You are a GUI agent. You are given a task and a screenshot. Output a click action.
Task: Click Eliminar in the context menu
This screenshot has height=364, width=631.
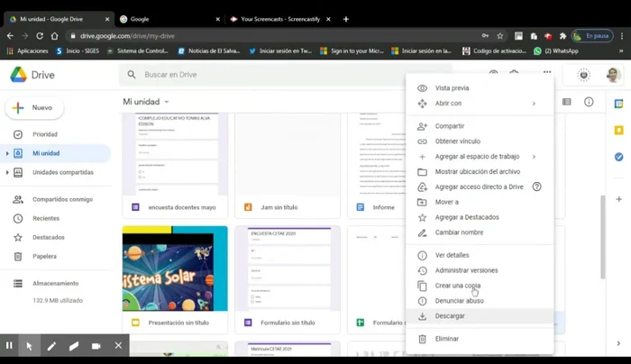coord(446,339)
